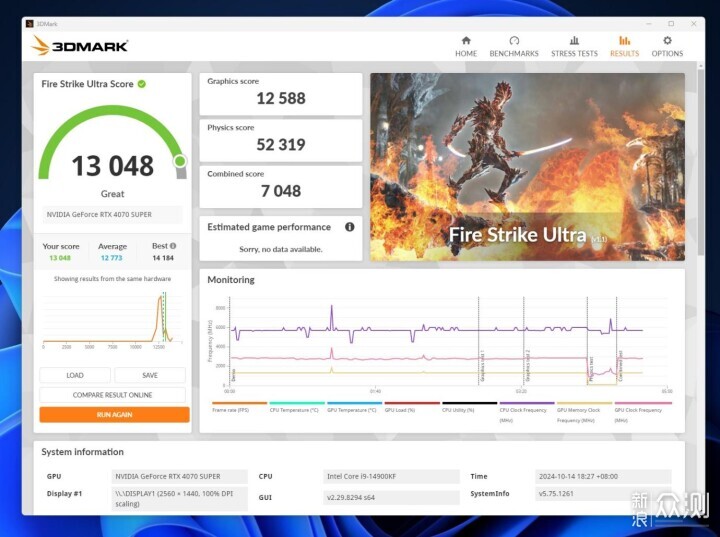Click the Estimated game performance info icon
This screenshot has height=537, width=720.
point(349,227)
